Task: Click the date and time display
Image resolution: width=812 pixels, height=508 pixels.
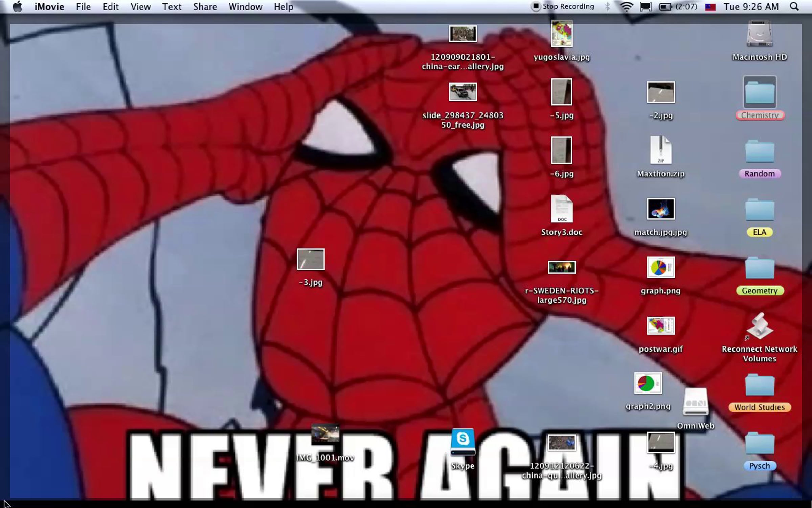Action: pos(751,7)
